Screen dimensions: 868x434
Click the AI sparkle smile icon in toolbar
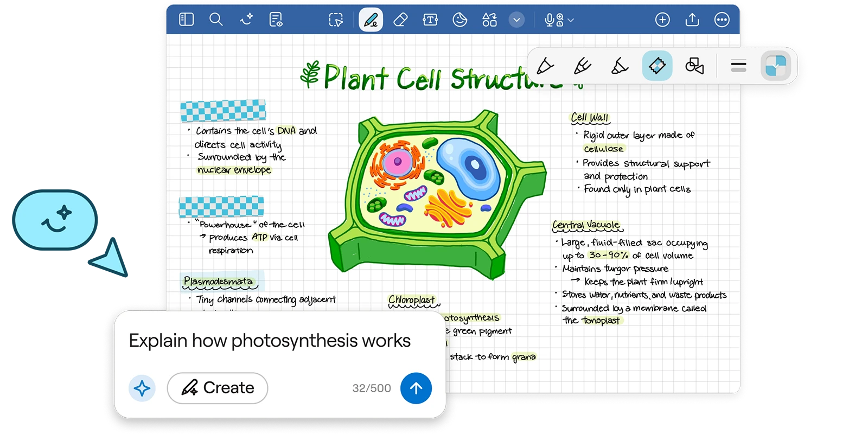point(246,20)
